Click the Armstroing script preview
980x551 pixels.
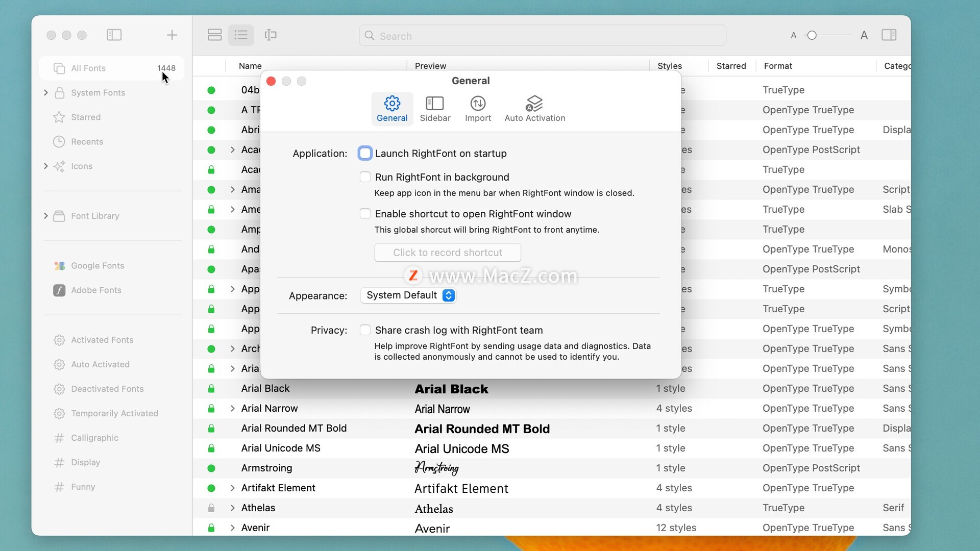[x=436, y=468]
